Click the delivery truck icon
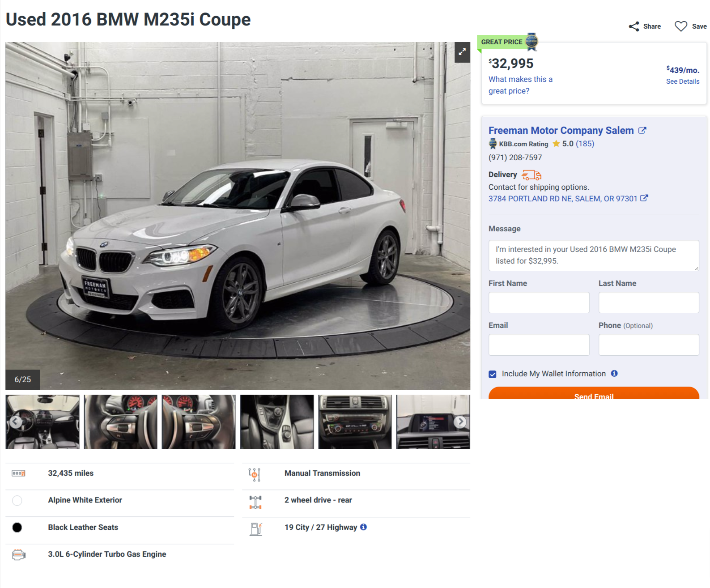The width and height of the screenshot is (710, 588). pos(531,175)
